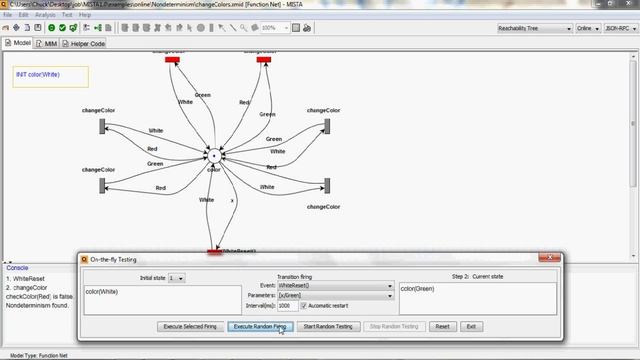Click the color place circle in the net

tap(214, 156)
